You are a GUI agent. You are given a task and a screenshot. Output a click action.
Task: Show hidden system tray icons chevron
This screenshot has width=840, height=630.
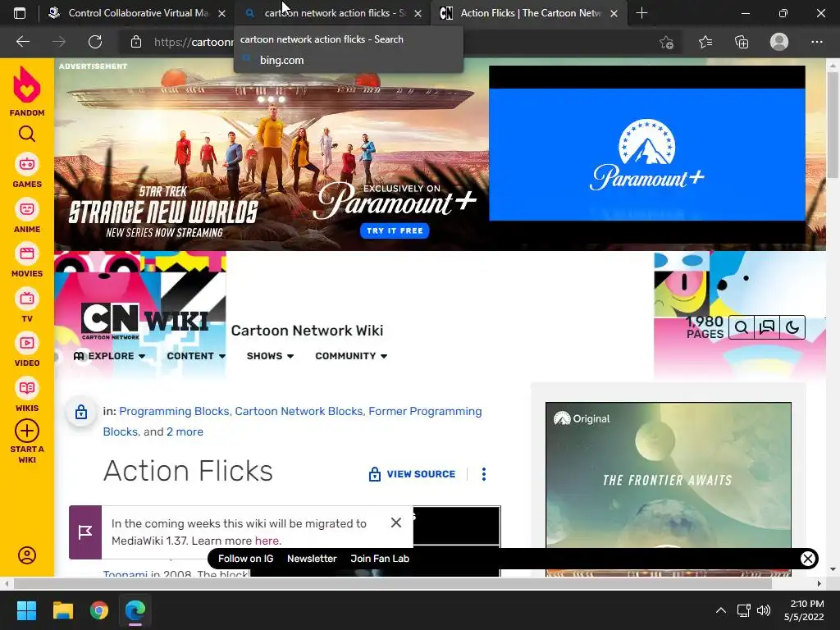coord(721,610)
